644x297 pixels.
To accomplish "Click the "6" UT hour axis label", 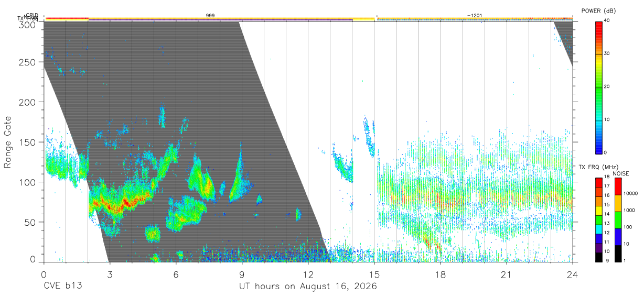I will [176, 274].
